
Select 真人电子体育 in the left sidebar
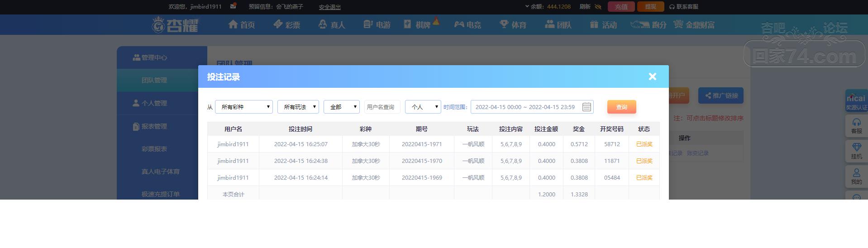[161, 172]
